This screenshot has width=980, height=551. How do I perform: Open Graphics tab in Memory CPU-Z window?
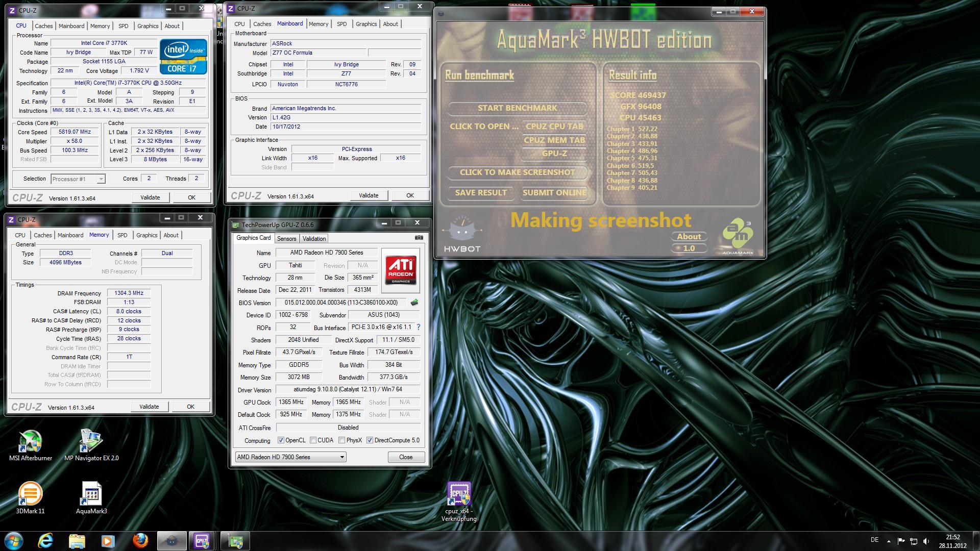[147, 235]
